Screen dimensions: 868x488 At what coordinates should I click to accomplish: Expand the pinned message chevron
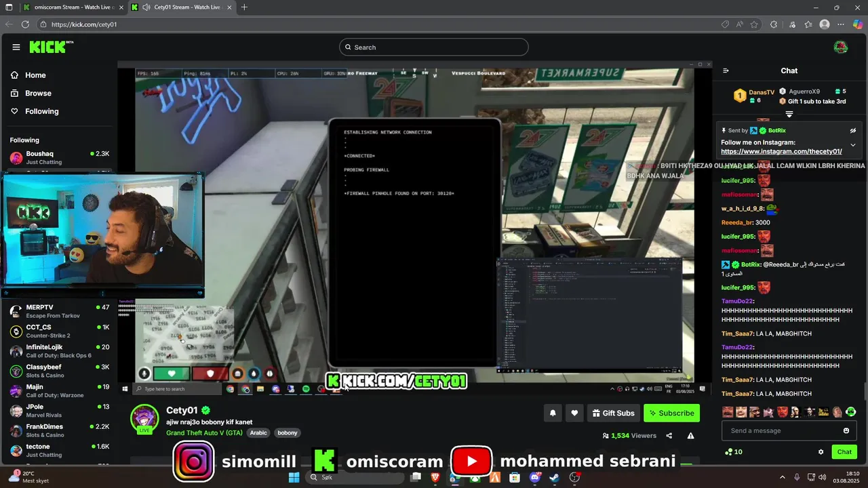point(853,145)
